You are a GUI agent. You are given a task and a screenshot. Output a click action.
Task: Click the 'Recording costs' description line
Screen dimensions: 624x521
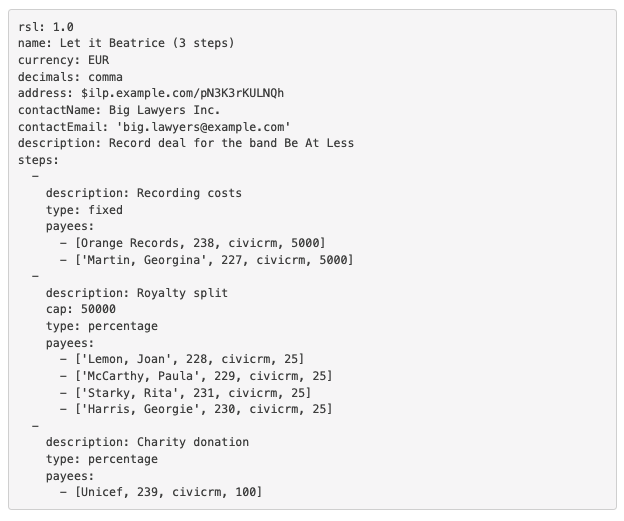pyautogui.click(x=144, y=193)
